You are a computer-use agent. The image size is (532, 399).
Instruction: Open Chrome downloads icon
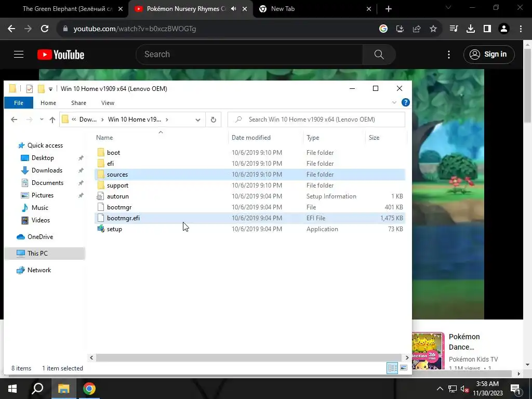click(471, 29)
